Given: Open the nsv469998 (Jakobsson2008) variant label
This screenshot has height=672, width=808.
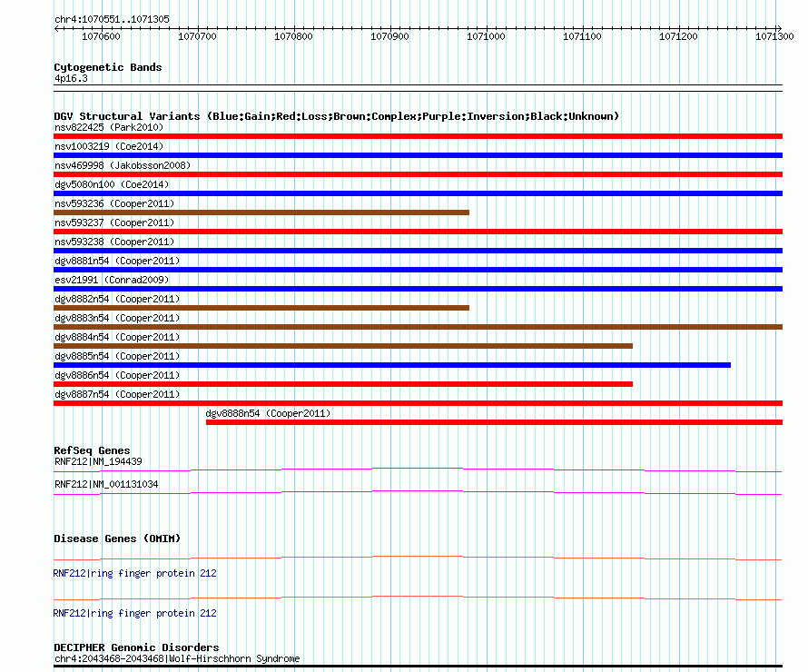Looking at the screenshot, I should [x=123, y=165].
